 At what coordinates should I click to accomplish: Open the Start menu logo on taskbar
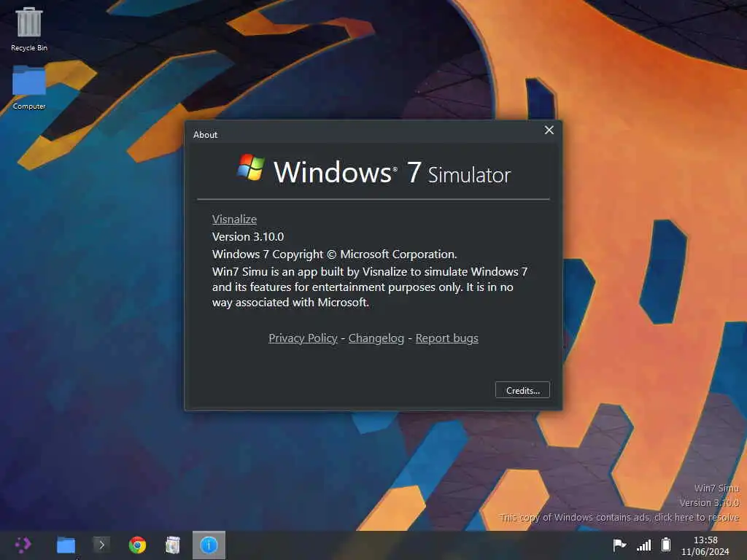tap(23, 545)
